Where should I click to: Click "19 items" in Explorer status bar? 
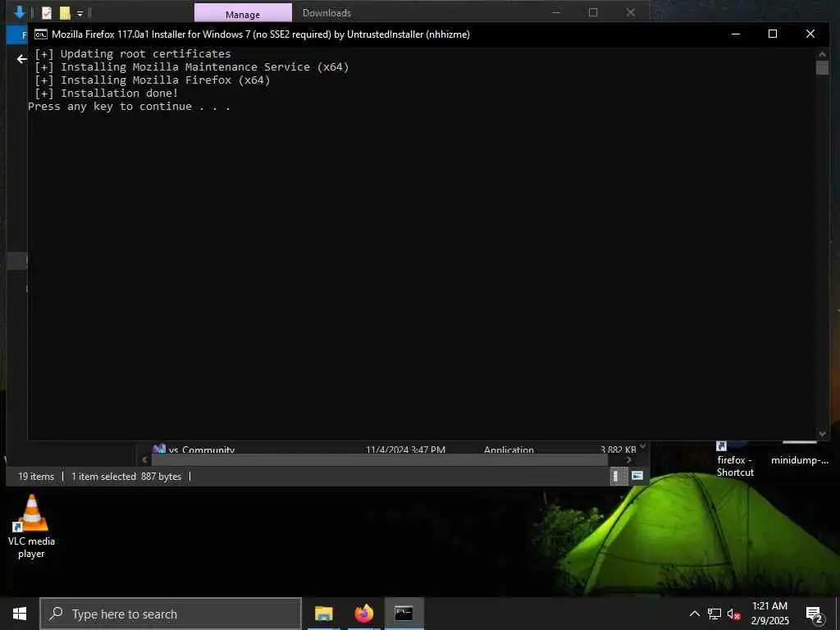[x=36, y=477]
